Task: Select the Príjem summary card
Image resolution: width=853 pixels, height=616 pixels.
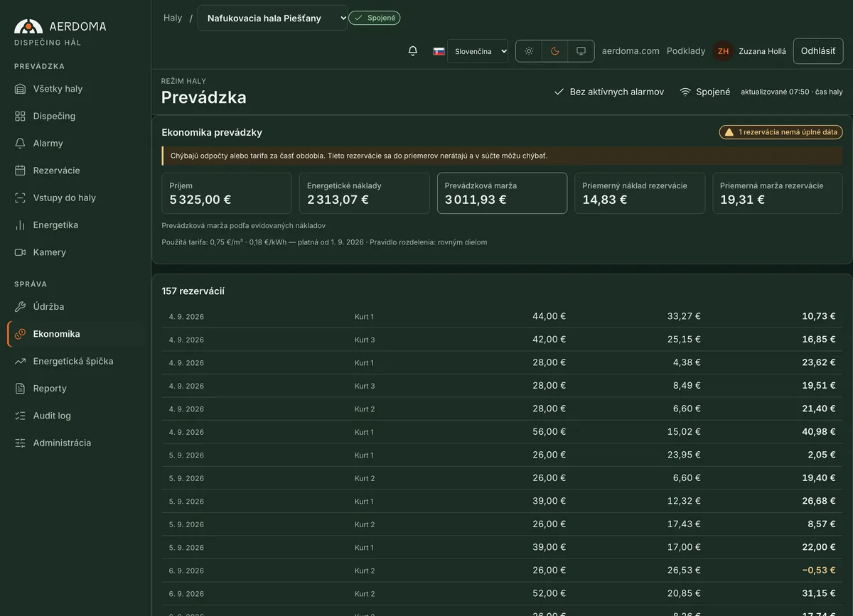Action: click(x=227, y=193)
